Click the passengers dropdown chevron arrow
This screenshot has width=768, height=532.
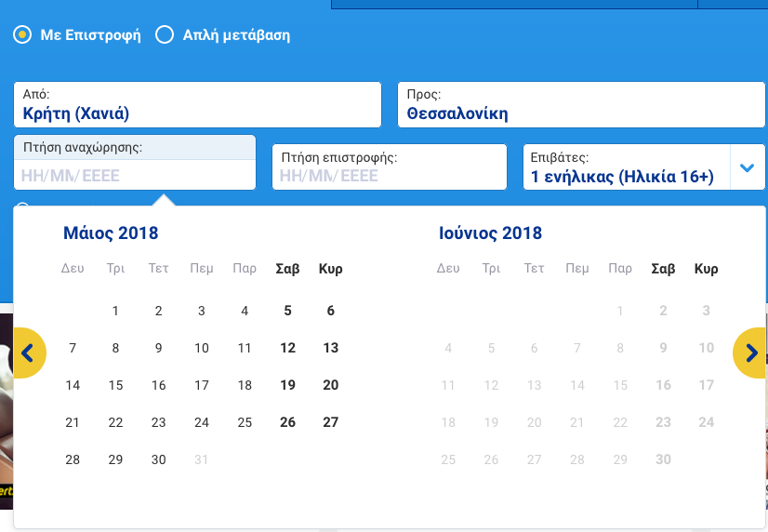[747, 167]
